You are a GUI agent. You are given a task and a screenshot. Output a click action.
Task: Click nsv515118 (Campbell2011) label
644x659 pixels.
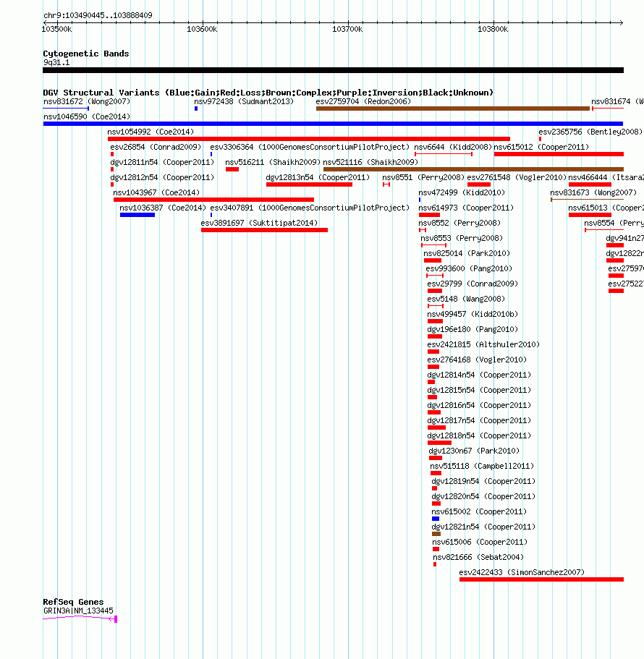coord(482,466)
